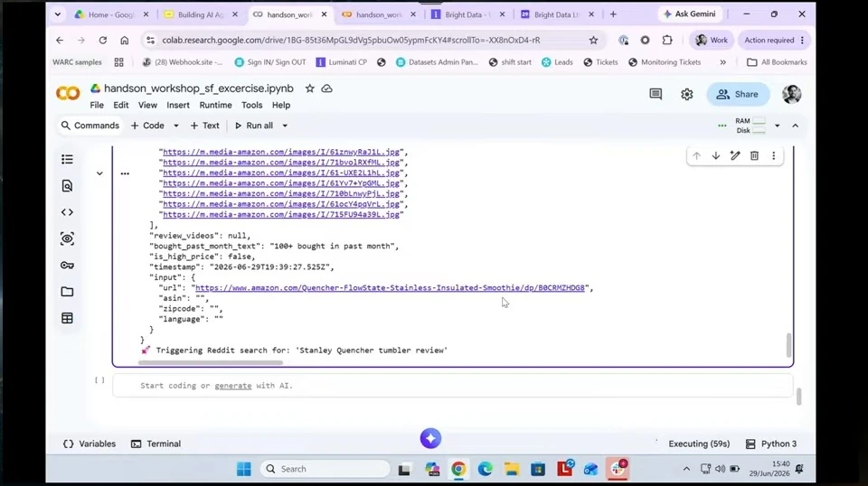Move cell down with arrow icon

(x=716, y=156)
